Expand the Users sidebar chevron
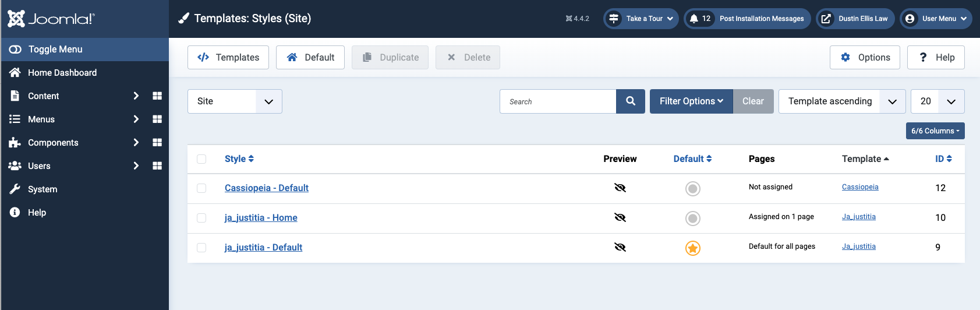Viewport: 980px width, 310px height. tap(136, 165)
